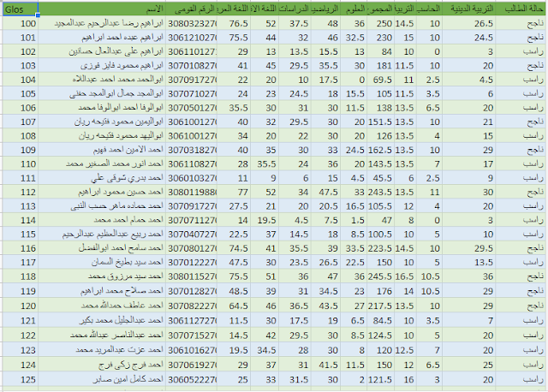
Task: Select the total cell showing 162.5
Action: point(380,150)
